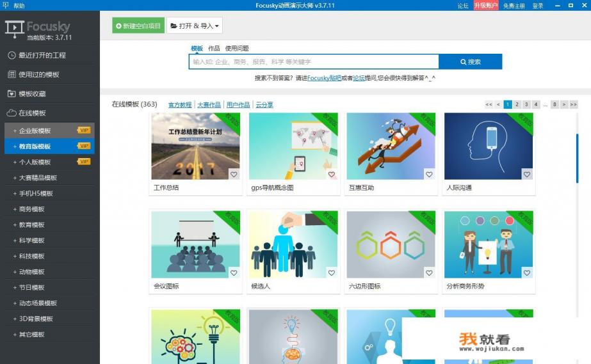Viewport: 591px width, 364px height.
Task: Go to page 8 of templates
Action: point(555,104)
